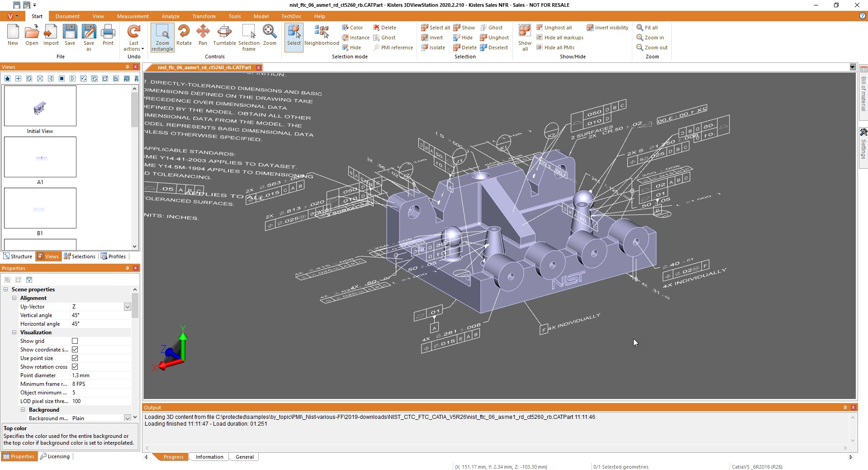Open a file with the Open icon
868x470 pixels.
(x=32, y=35)
